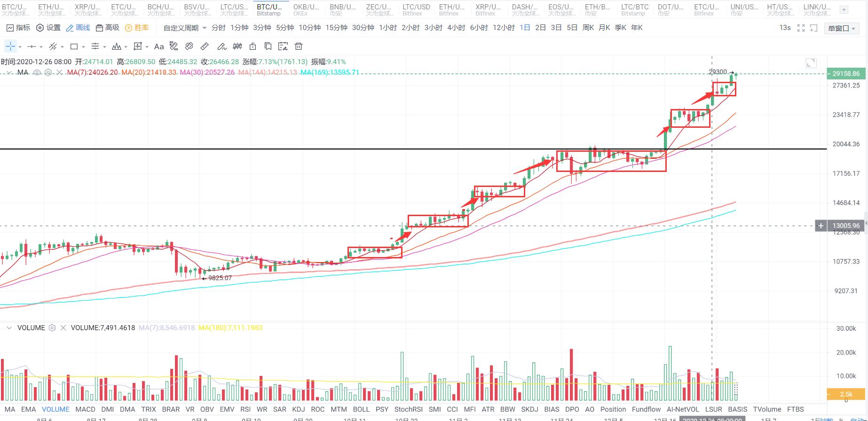Expand the rectangle shape tool dropdown arrow
This screenshot has width=868, height=421.
(x=83, y=47)
